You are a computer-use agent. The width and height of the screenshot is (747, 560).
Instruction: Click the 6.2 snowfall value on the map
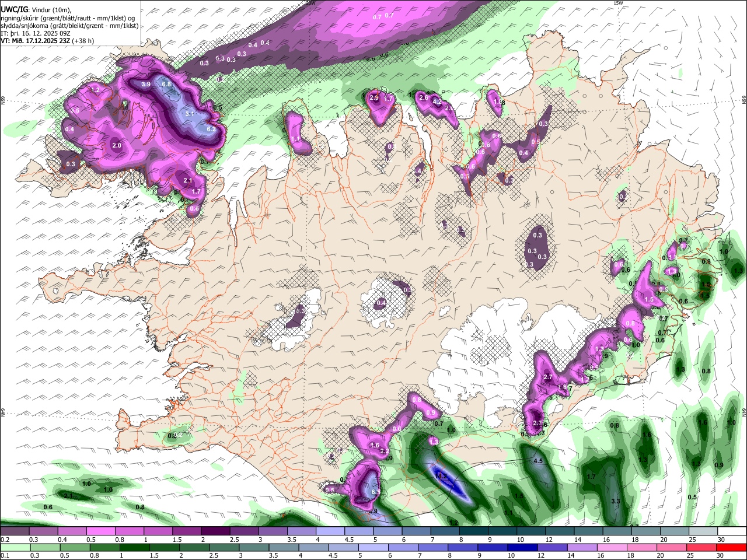(211, 129)
